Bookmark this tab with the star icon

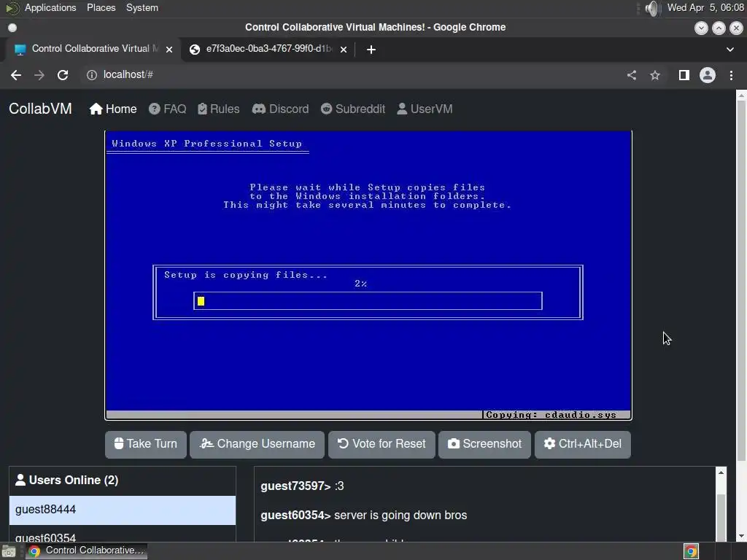pos(655,75)
